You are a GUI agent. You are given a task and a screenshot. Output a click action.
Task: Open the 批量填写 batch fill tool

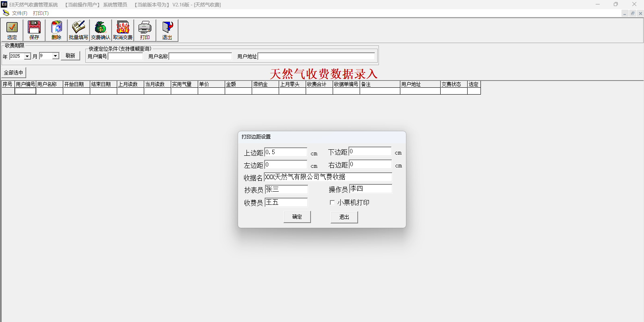pyautogui.click(x=78, y=30)
